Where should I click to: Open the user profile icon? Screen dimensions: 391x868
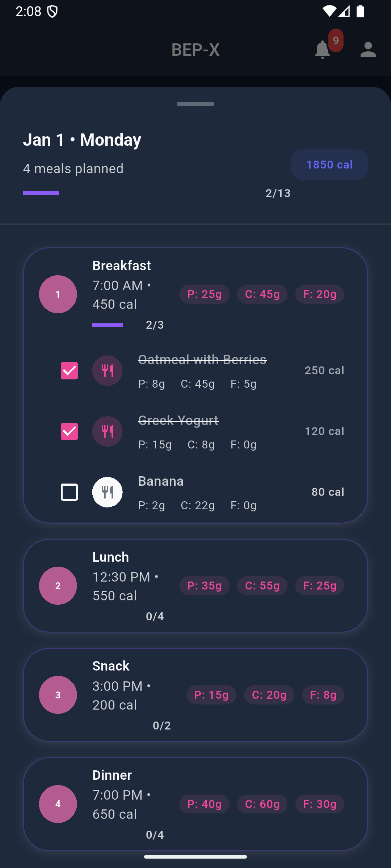pyautogui.click(x=368, y=50)
